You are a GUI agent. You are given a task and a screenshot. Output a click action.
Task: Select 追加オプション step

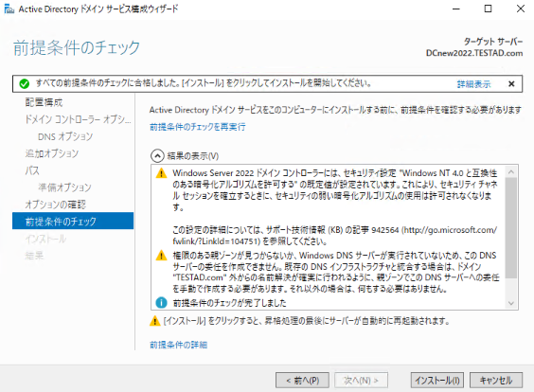coord(52,153)
